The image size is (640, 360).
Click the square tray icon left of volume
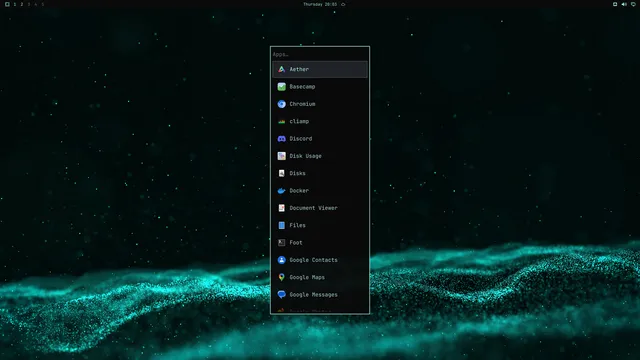(615, 4)
